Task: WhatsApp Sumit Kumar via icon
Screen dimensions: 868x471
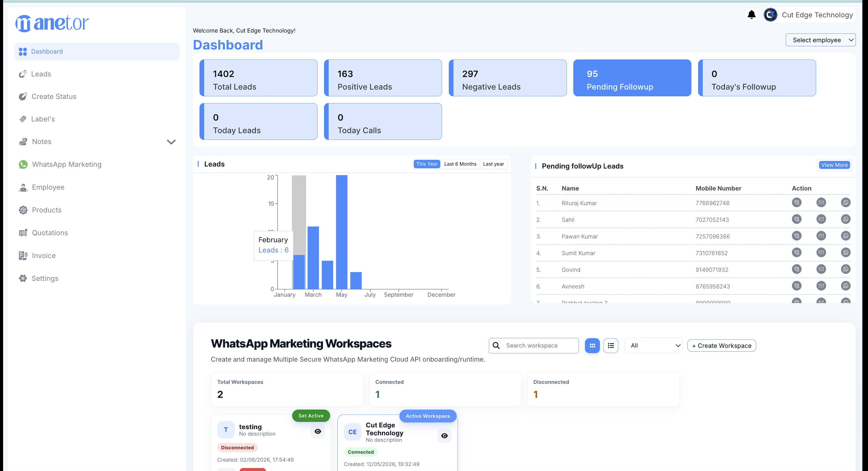Action: tap(846, 253)
